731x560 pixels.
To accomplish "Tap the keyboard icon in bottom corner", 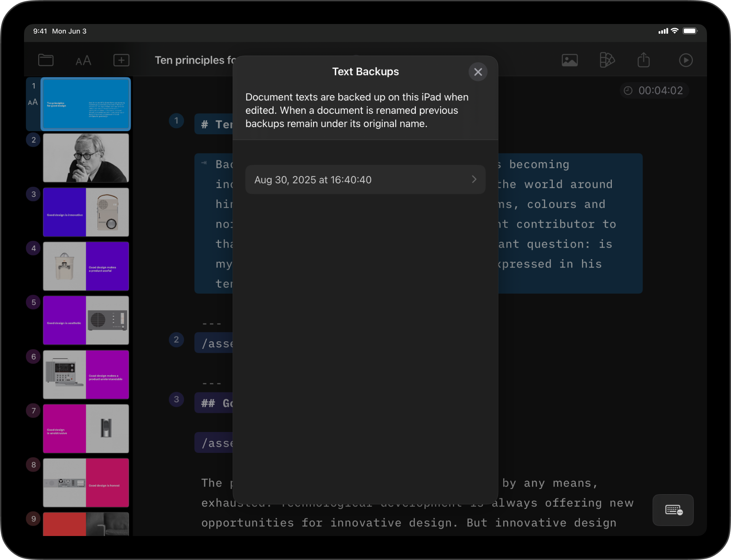I will tap(673, 510).
